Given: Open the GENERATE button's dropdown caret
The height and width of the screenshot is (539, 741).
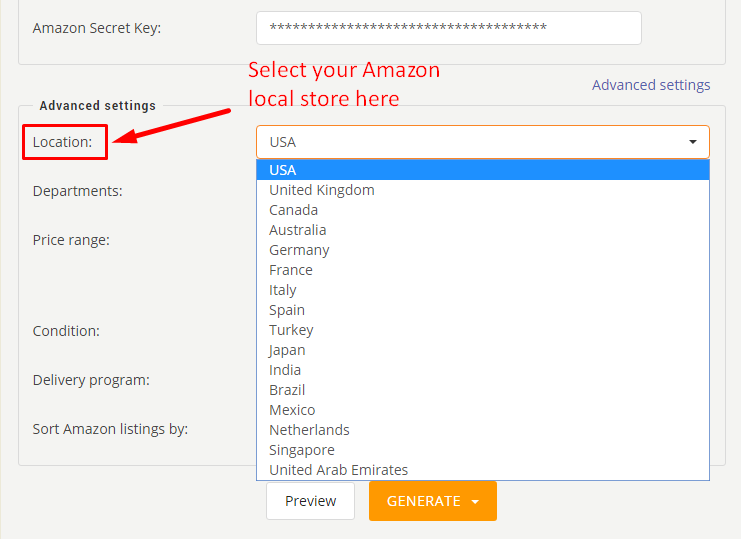Looking at the screenshot, I should (475, 502).
